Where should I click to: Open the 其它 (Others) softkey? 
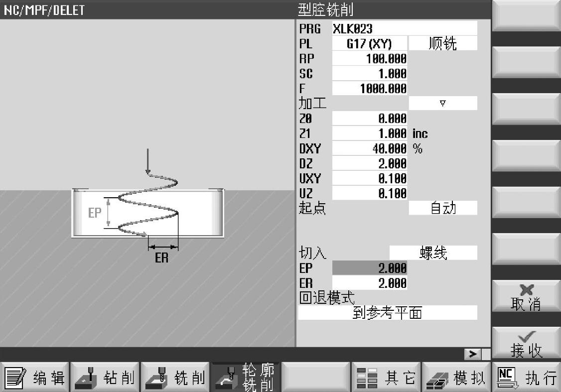click(386, 378)
